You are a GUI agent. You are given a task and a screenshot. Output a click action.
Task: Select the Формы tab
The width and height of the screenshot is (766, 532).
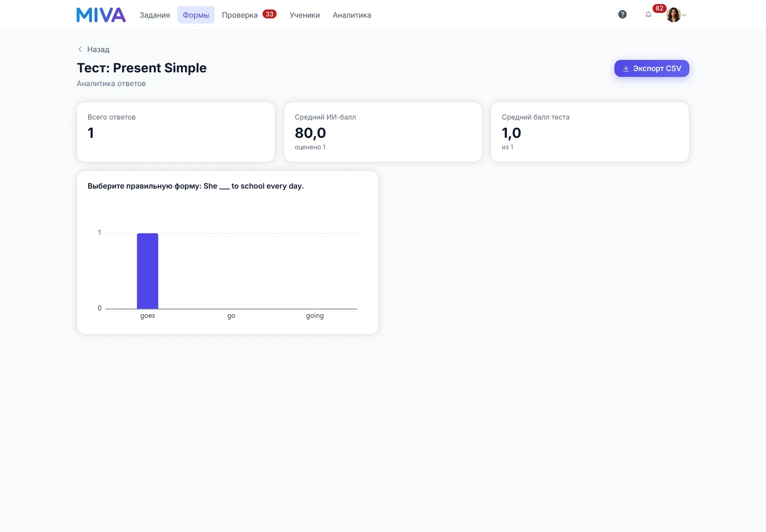(x=196, y=15)
